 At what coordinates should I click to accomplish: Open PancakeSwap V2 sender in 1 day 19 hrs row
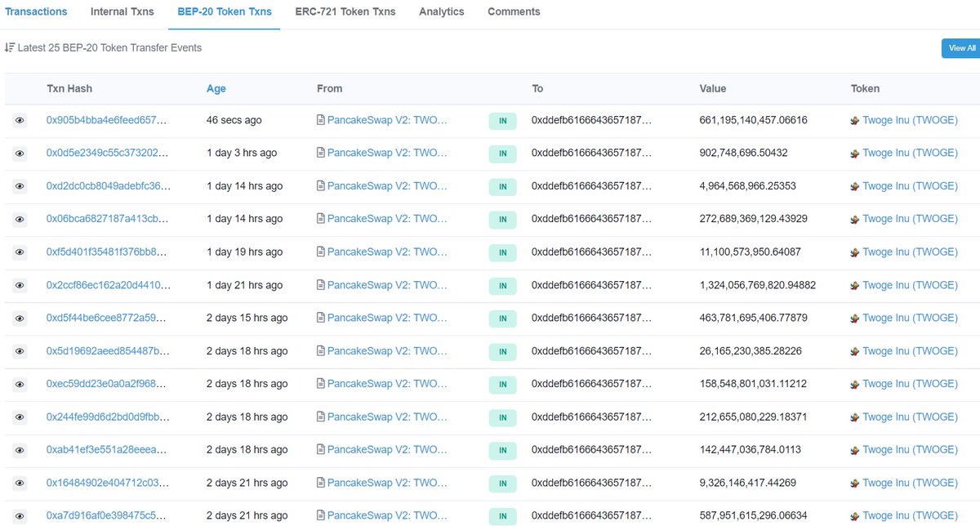click(x=387, y=252)
